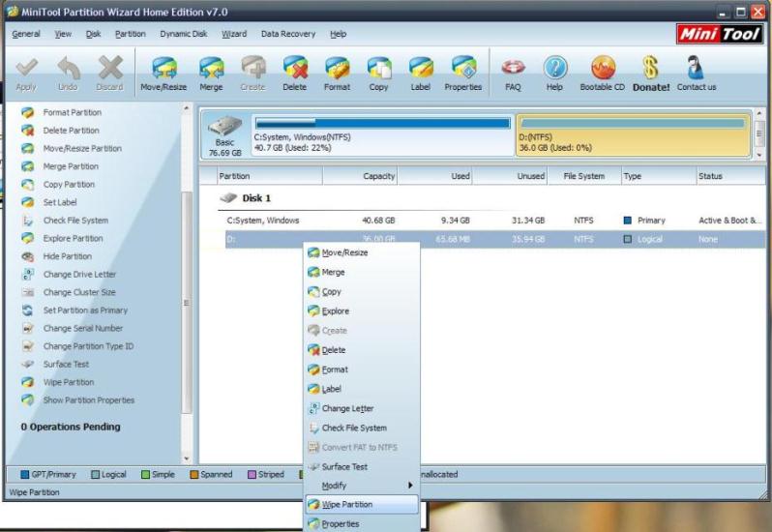Viewport: 772px width, 532px height.
Task: Choose Wipe Partition in the context menu
Action: pyautogui.click(x=362, y=505)
